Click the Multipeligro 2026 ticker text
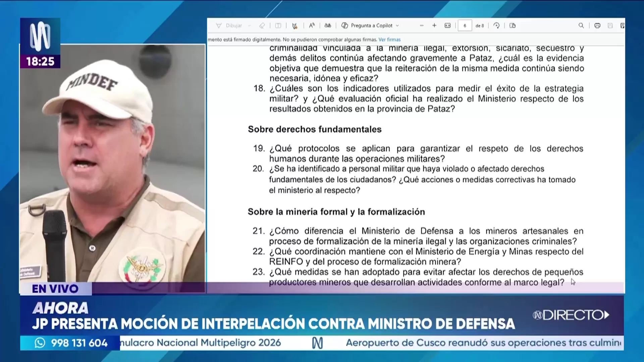Viewport: 644px width, 362px height. click(x=241, y=343)
